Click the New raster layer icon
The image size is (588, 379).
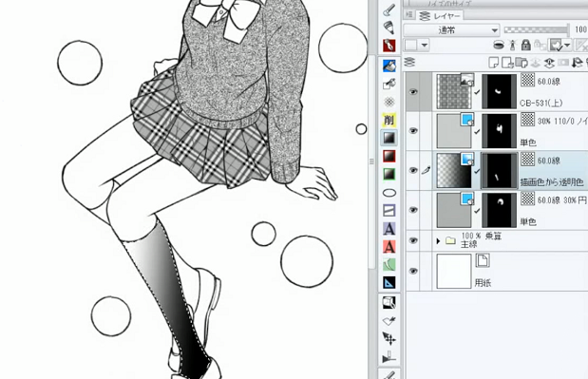(494, 63)
